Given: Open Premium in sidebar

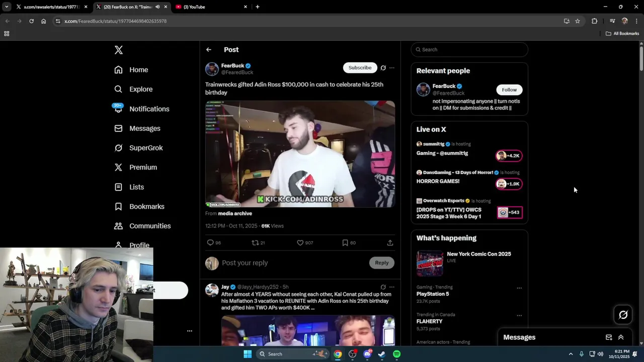Looking at the screenshot, I should (x=136, y=167).
